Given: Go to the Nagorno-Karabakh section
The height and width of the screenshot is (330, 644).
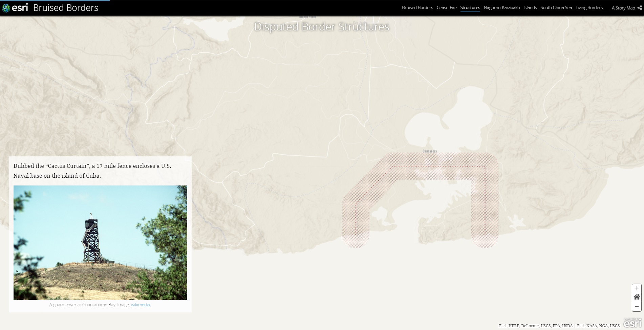Looking at the screenshot, I should point(501,7).
